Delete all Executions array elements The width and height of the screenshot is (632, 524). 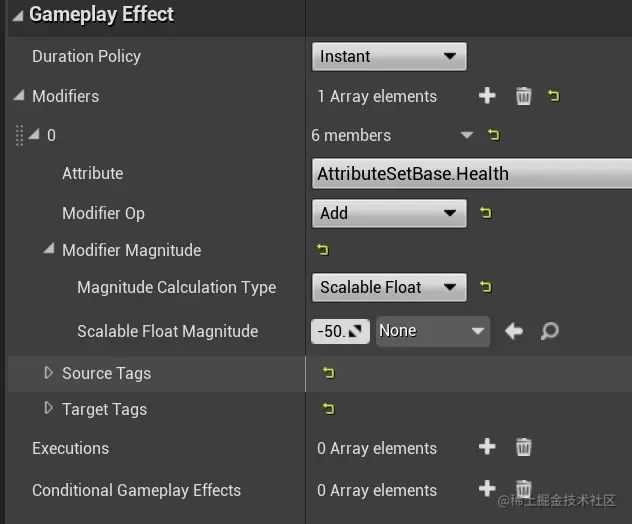coord(523,447)
